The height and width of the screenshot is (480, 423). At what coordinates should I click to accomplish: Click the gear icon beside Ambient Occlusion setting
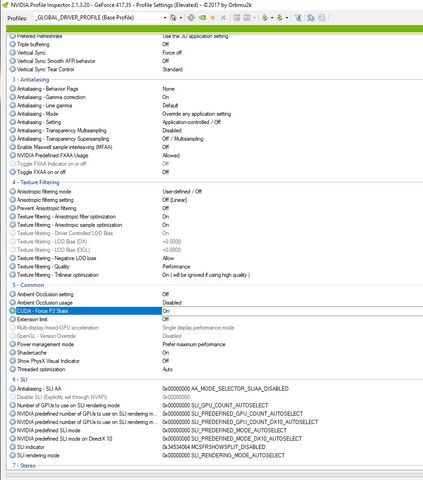pyautogui.click(x=13, y=294)
